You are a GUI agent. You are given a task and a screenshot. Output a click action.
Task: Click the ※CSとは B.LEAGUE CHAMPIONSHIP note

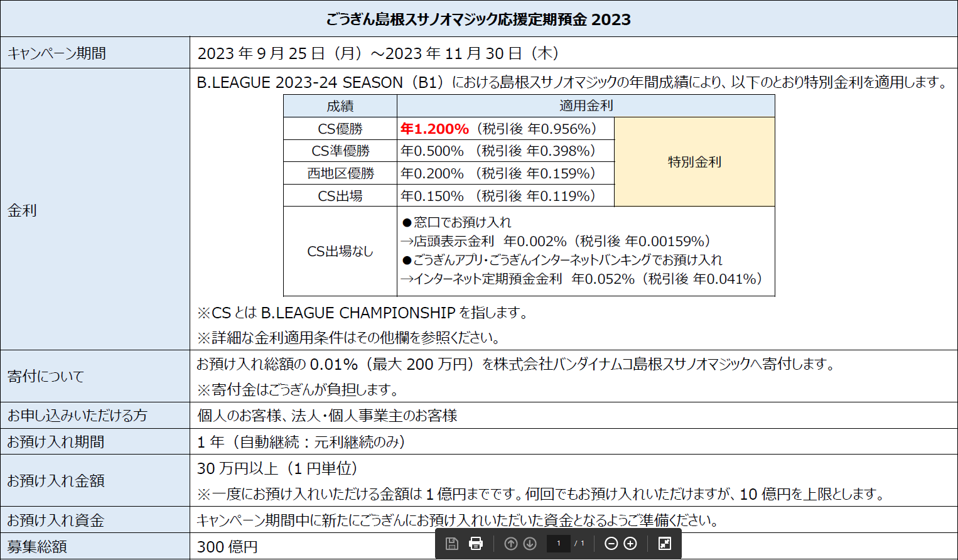pos(362,313)
